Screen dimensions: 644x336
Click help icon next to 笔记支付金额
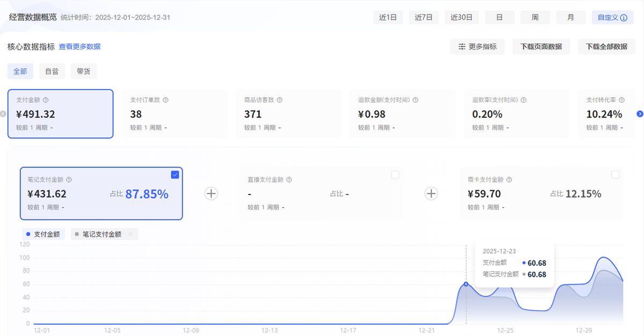coord(69,180)
